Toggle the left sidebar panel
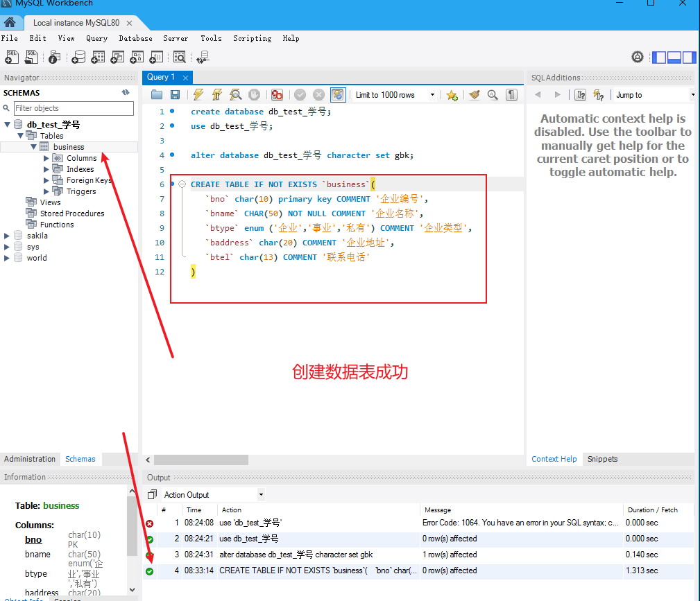The width and height of the screenshot is (700, 601). pyautogui.click(x=659, y=57)
